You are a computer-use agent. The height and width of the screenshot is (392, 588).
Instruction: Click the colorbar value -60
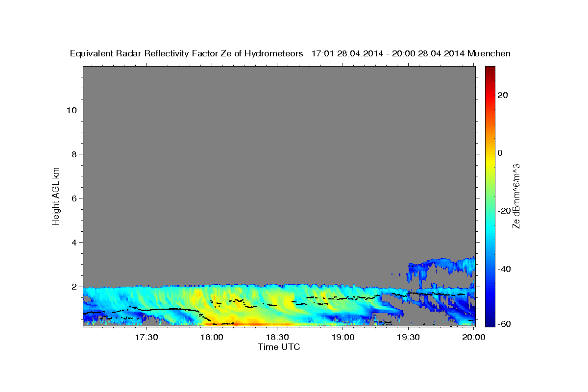click(x=504, y=324)
